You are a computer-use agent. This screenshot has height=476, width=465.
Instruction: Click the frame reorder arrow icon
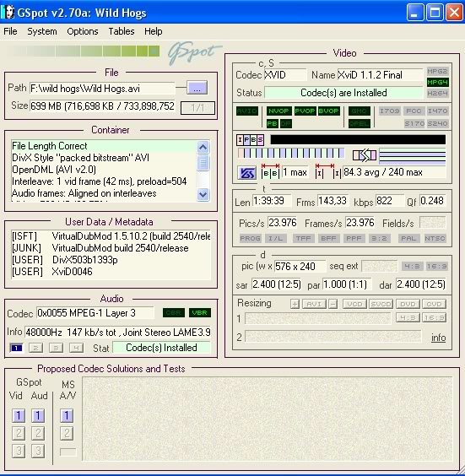coord(365,155)
